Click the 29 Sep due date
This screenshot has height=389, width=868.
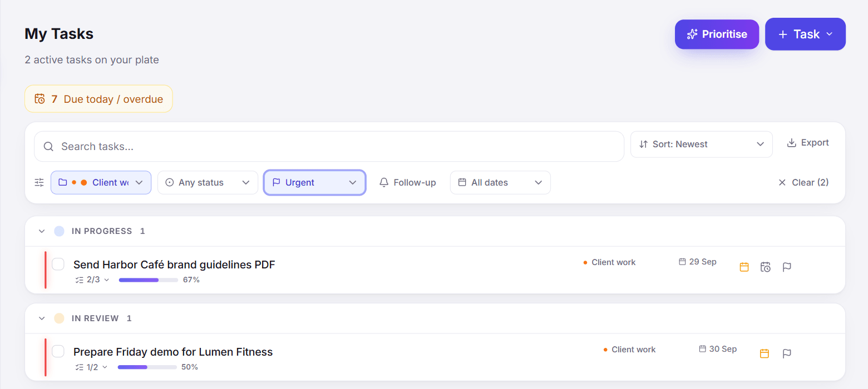(698, 262)
